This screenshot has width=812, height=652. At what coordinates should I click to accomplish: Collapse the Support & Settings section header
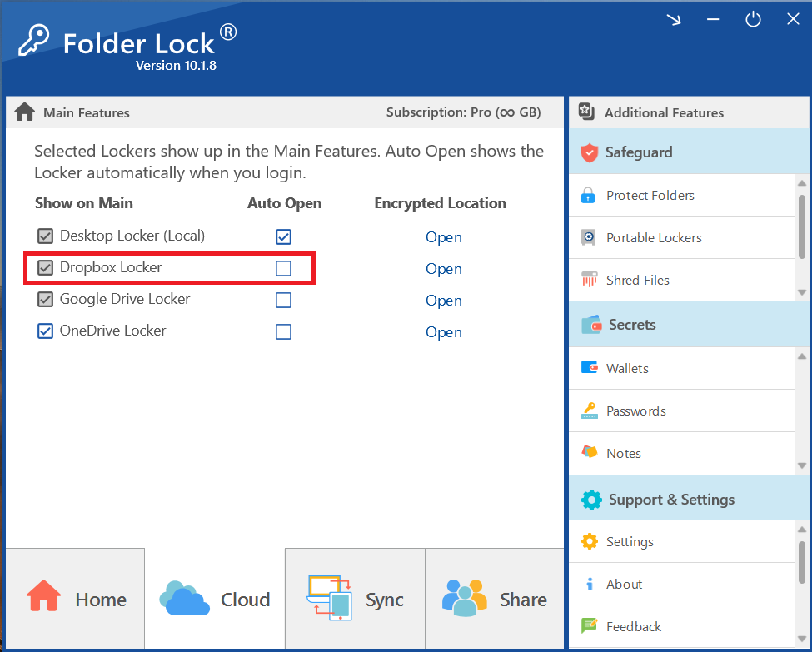point(671,500)
